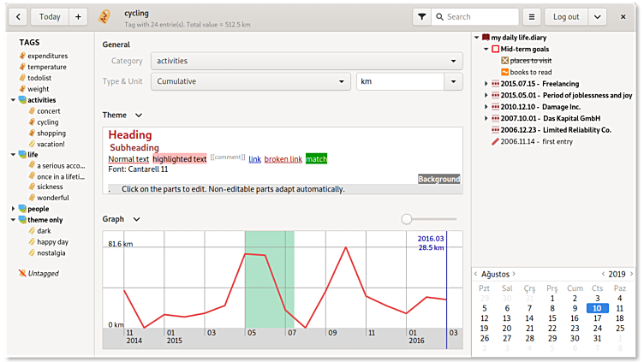The width and height of the screenshot is (644, 362).
Task: Open the hamburger menu button
Action: [x=532, y=16]
